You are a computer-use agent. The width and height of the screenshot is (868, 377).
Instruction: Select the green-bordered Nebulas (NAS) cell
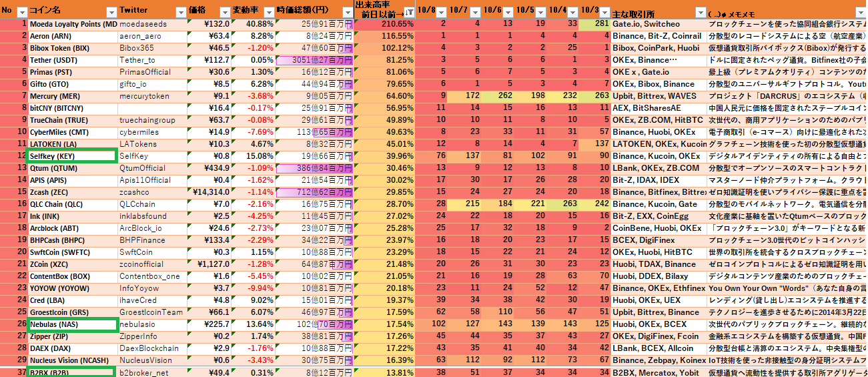[71, 324]
